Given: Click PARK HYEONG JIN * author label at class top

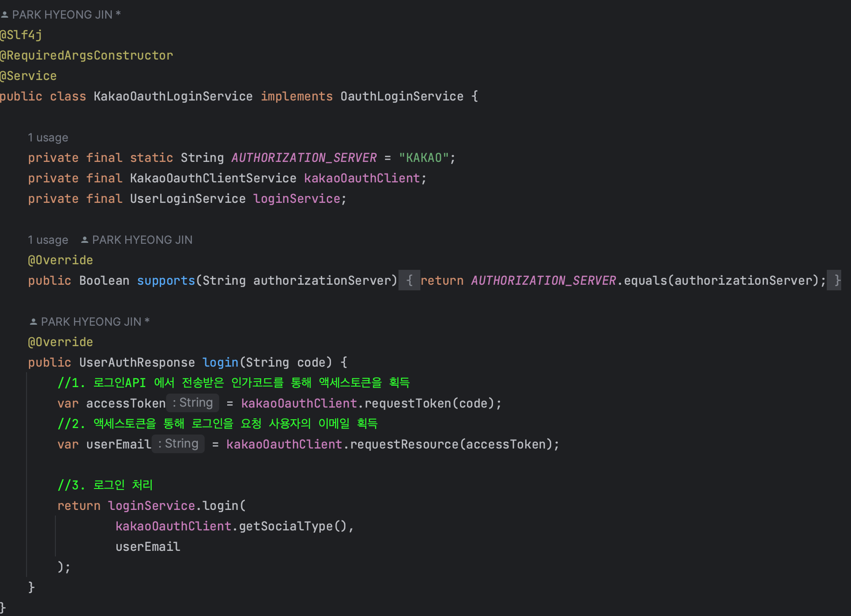Looking at the screenshot, I should (67, 15).
